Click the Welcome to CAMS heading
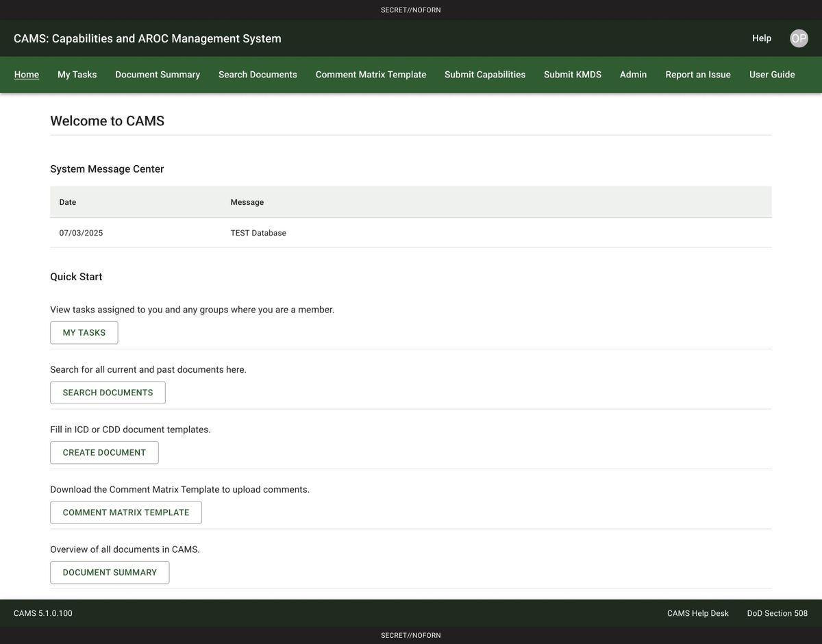 (x=108, y=121)
